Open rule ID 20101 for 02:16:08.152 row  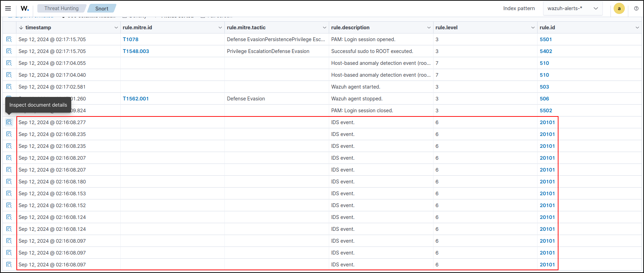coord(547,205)
